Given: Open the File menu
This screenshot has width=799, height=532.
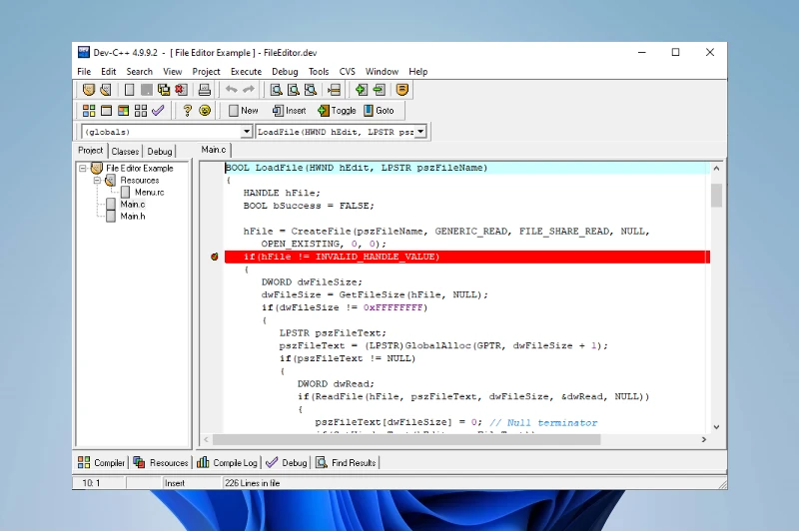Looking at the screenshot, I should [x=84, y=72].
